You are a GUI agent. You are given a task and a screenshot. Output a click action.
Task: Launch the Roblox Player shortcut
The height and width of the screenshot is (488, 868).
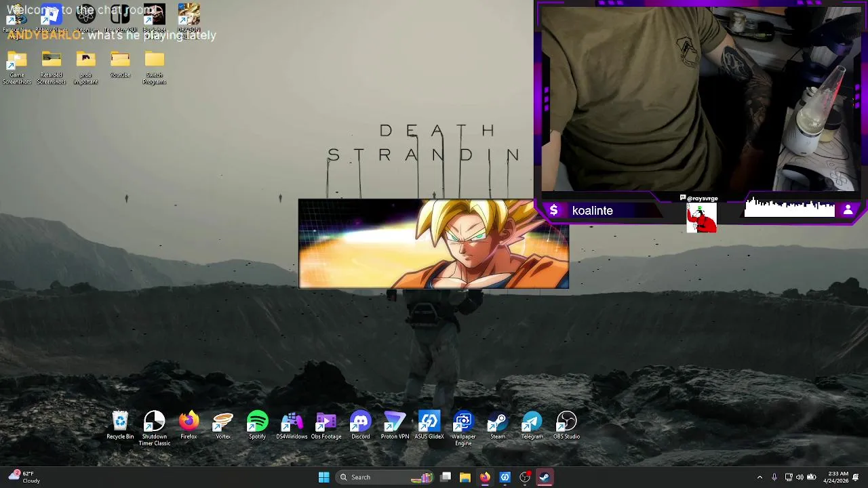tap(52, 19)
